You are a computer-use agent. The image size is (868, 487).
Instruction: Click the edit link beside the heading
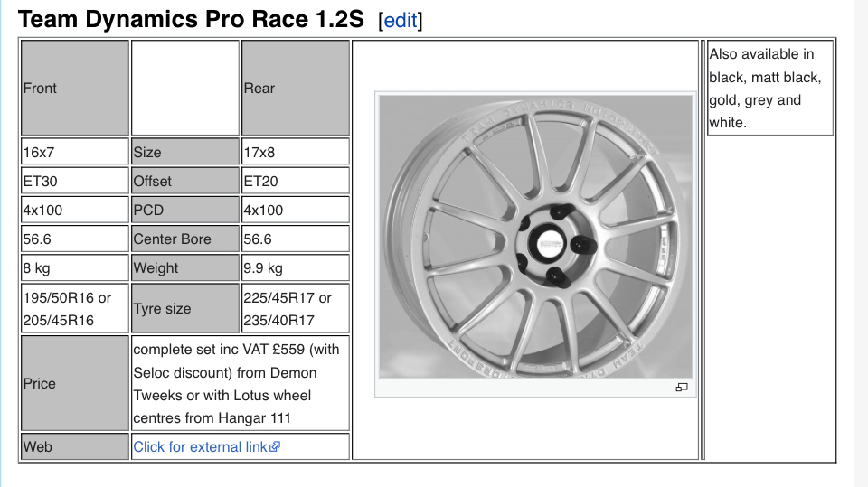(x=401, y=21)
